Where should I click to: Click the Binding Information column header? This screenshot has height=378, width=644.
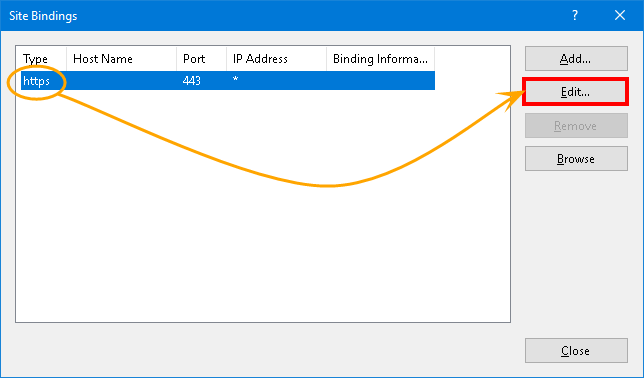pos(381,59)
